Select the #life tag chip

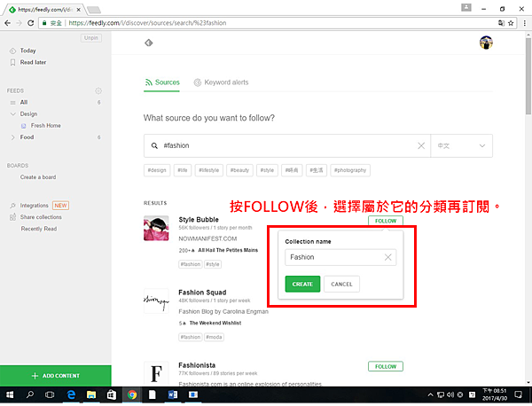tap(183, 170)
